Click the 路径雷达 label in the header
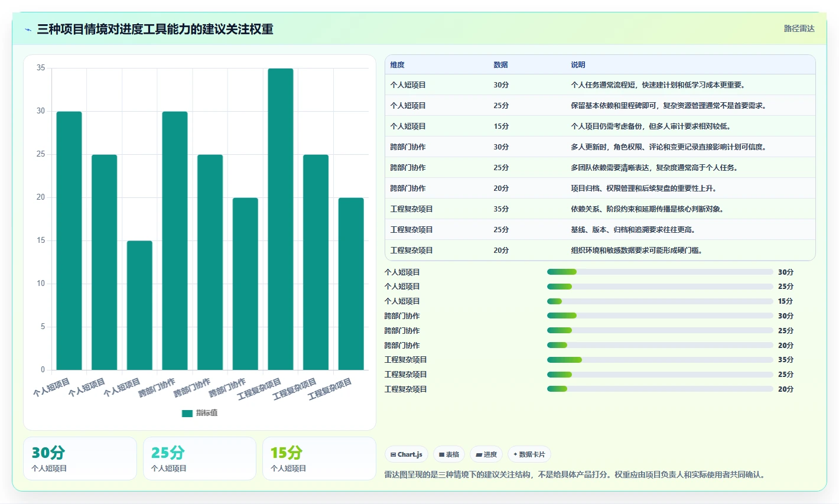Viewport: 839px width, 504px height. click(x=799, y=28)
